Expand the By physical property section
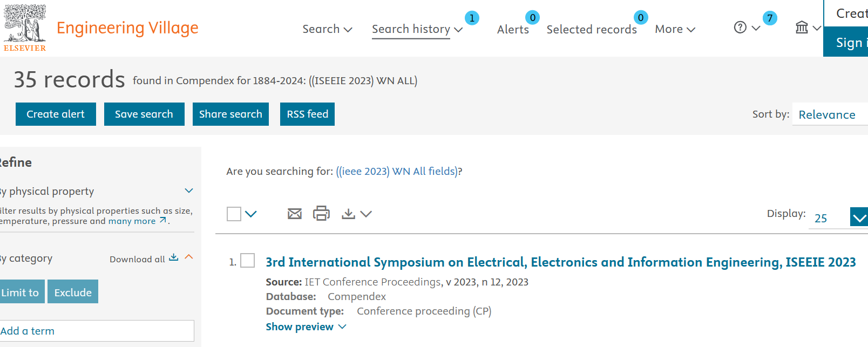The height and width of the screenshot is (347, 868). click(189, 190)
